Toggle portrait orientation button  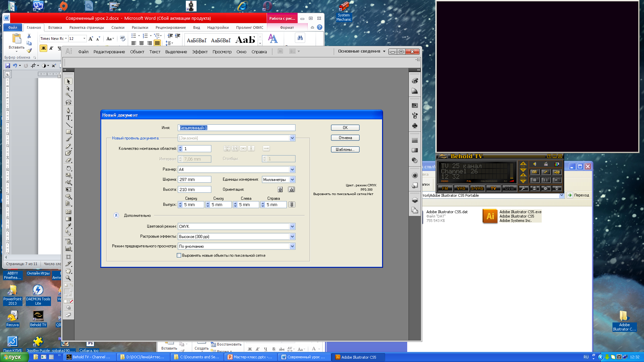280,189
